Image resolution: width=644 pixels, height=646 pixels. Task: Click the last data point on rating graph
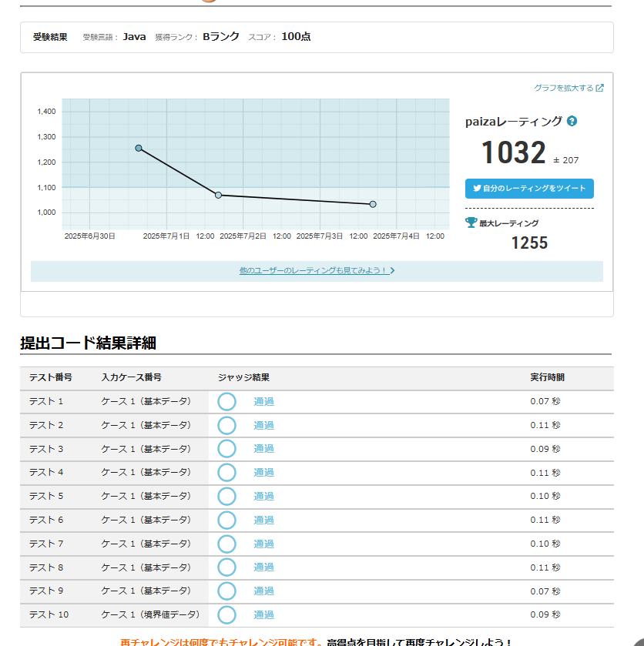point(373,204)
